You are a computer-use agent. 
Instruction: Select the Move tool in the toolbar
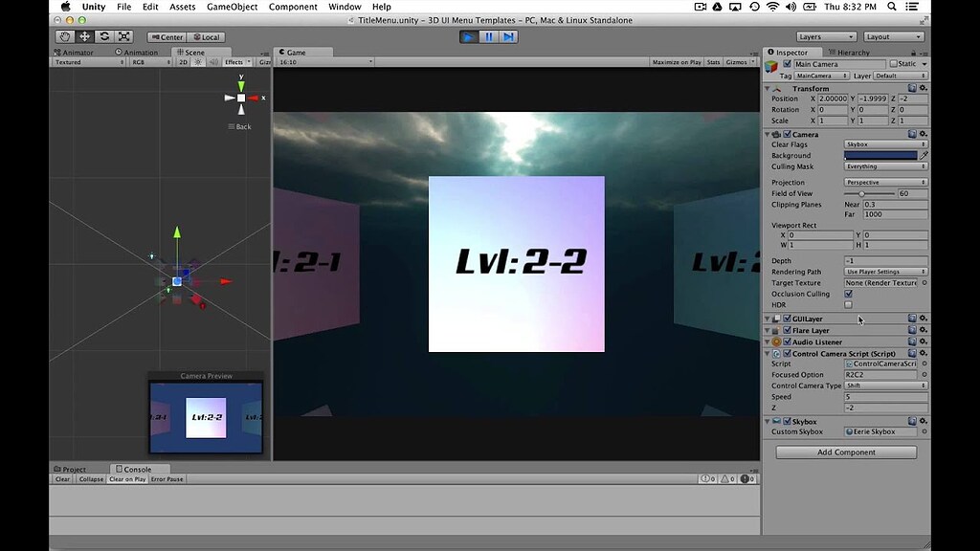[x=84, y=36]
